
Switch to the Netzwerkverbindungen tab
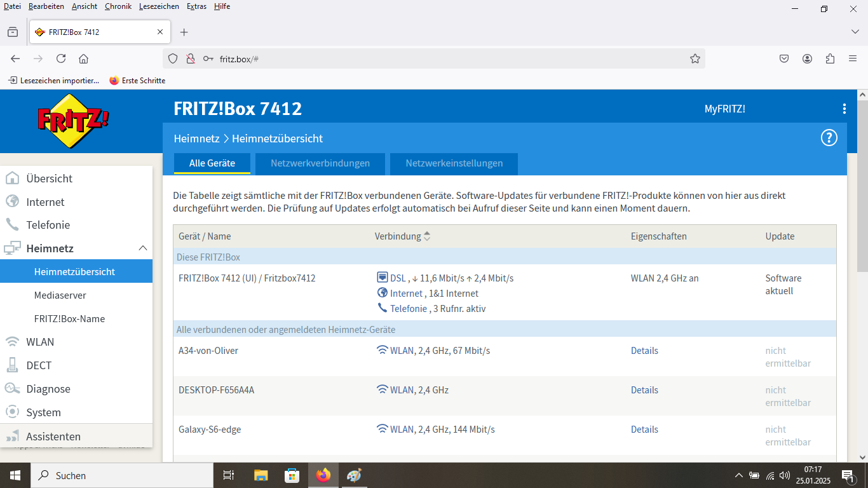(320, 163)
